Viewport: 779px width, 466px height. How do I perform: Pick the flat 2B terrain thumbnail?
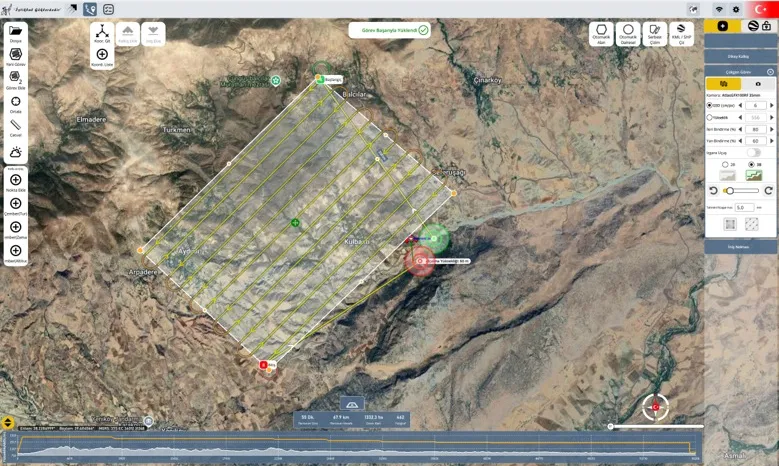(727, 175)
